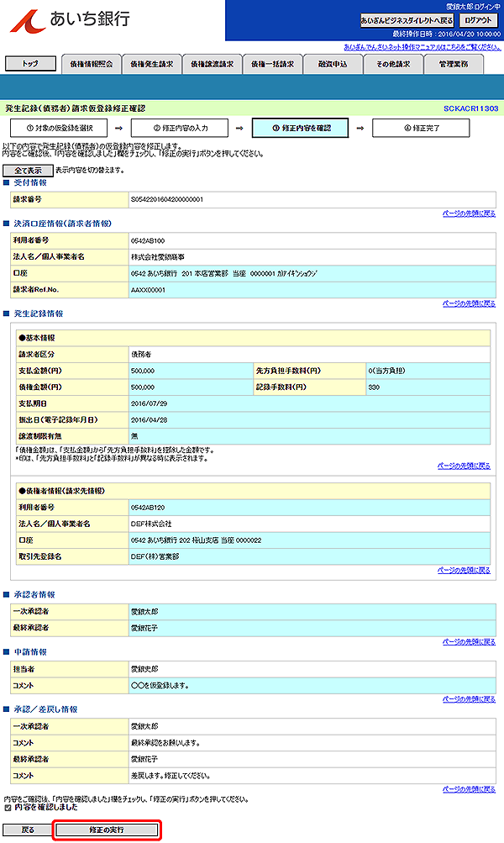Click the 0(当方負担) fee value
Viewport: 504px width, 843px height.
[x=387, y=371]
